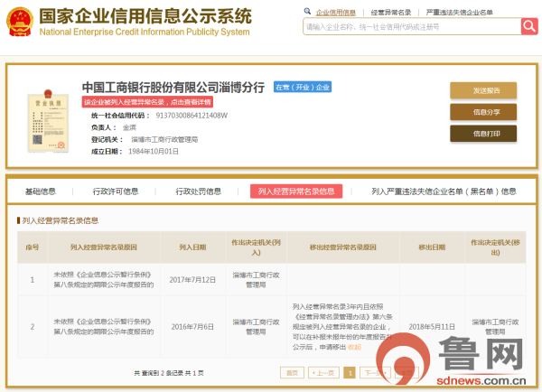Click the 2016年7月6日 date cell
The image size is (542, 392).
pos(192,327)
